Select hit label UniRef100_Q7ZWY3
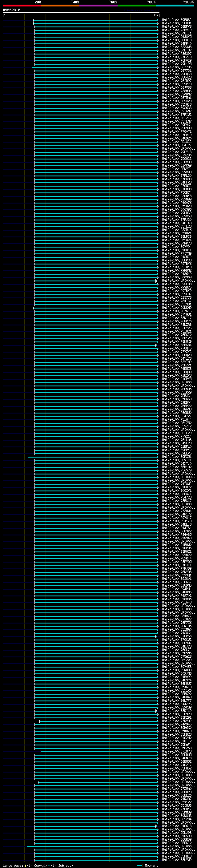The width and height of the screenshot is (197, 868). click(177, 751)
